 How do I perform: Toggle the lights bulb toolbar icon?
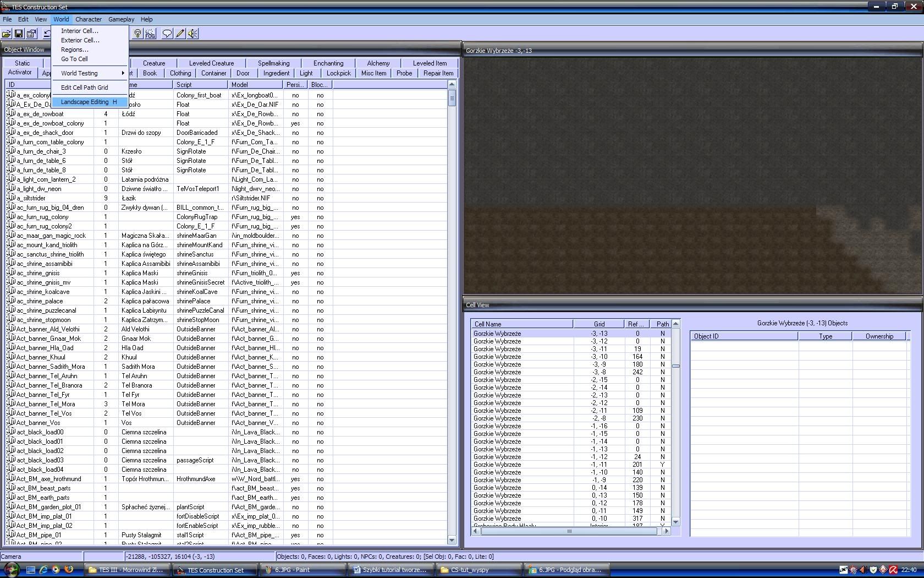coord(137,34)
